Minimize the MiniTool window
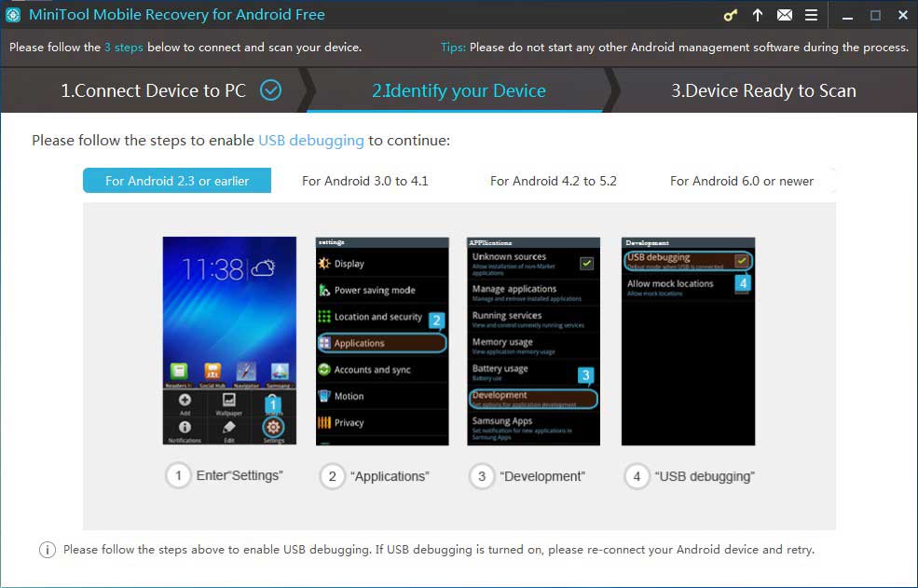918x588 pixels. [x=847, y=16]
